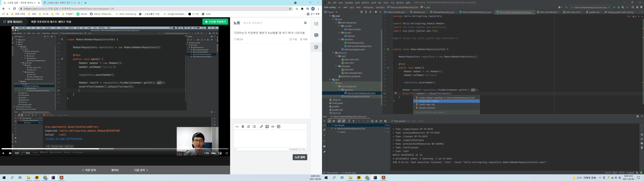
Task: Toggle sort by duration in Run toolbar
Action: pos(344,121)
